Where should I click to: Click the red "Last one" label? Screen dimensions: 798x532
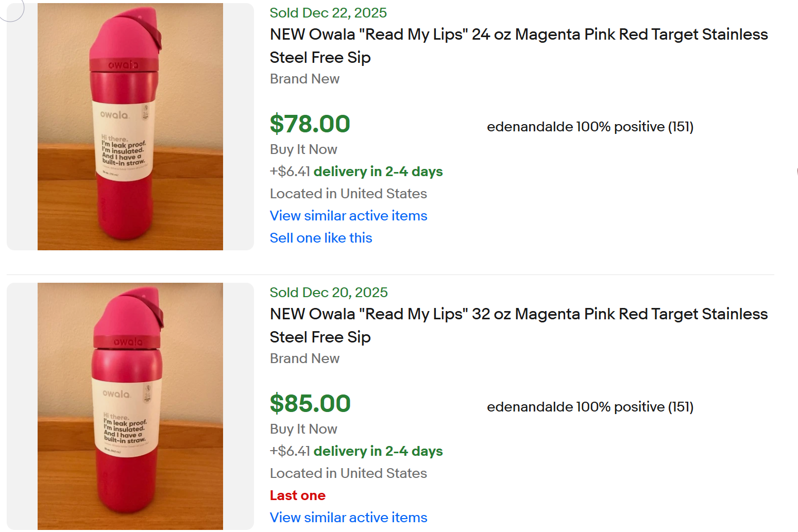tap(297, 495)
